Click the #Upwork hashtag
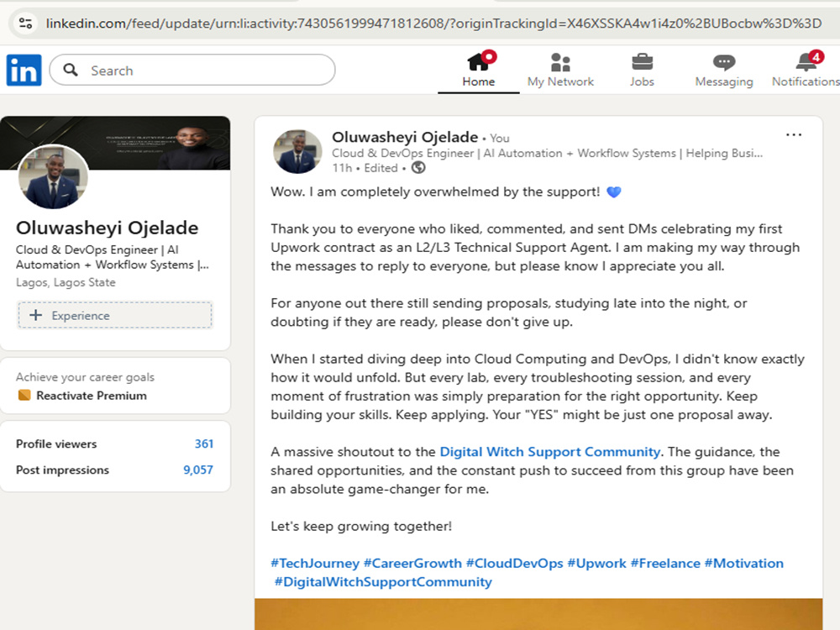 (x=596, y=563)
